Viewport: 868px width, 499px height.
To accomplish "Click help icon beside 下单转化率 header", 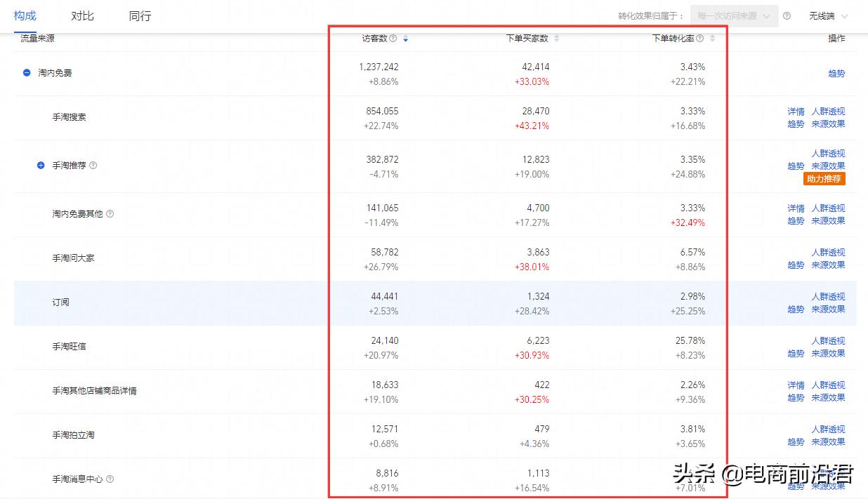I will 700,39.
